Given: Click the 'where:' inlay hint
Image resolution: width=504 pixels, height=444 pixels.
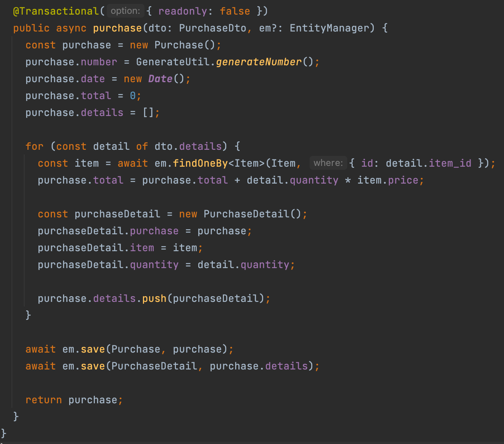Looking at the screenshot, I should (x=328, y=163).
